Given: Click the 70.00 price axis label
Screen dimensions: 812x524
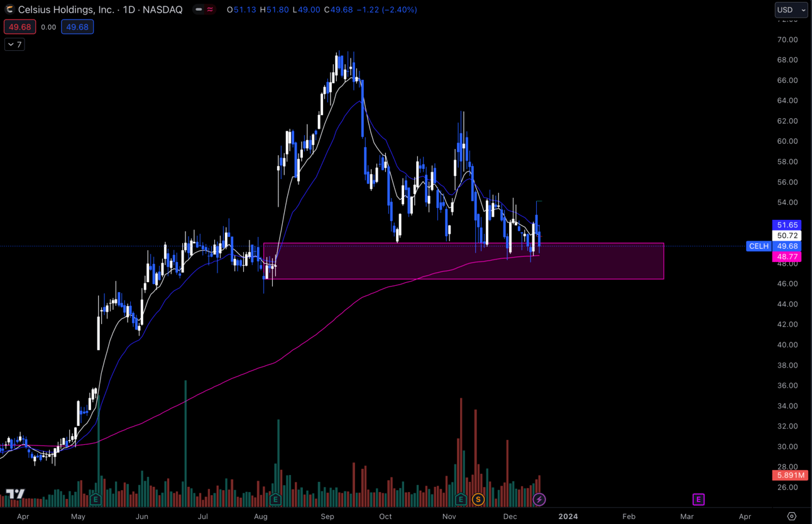Looking at the screenshot, I should click(787, 40).
